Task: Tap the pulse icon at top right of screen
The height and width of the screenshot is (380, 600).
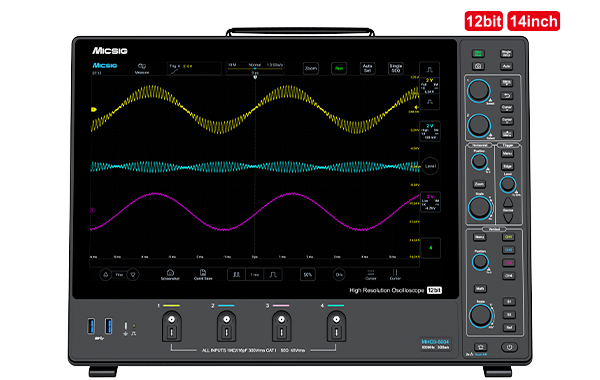Action: [x=430, y=69]
